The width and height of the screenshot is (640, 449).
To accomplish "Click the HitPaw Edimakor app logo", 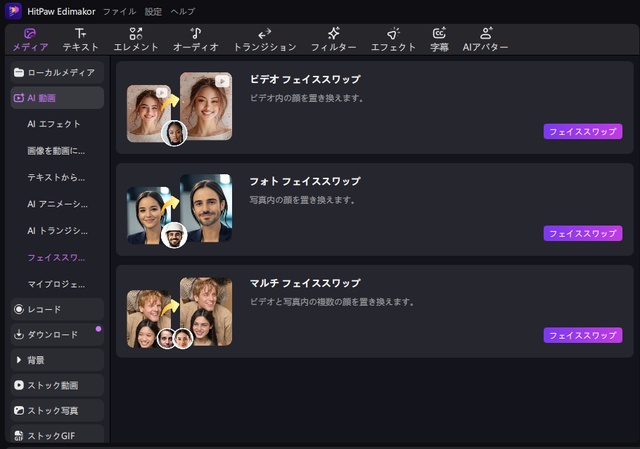I will pos(13,11).
